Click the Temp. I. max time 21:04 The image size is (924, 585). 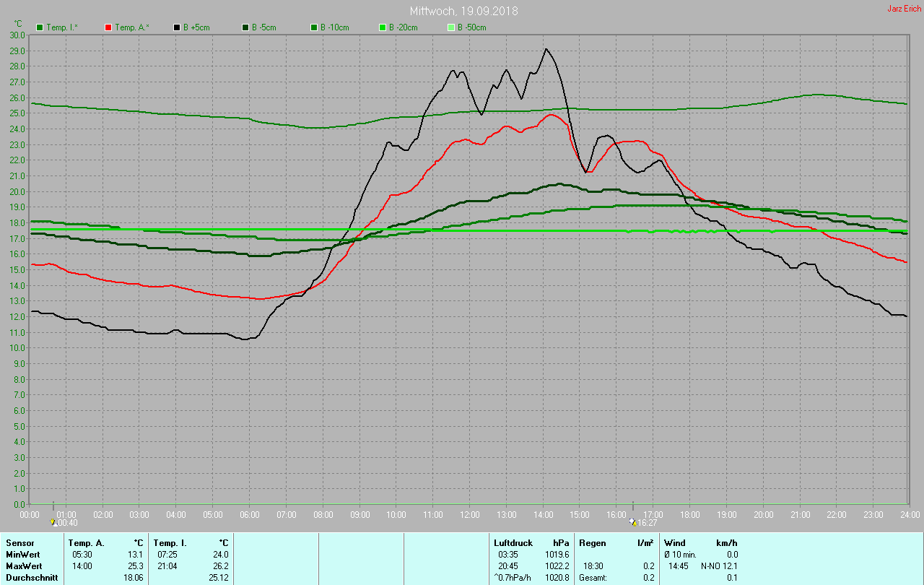pyautogui.click(x=167, y=566)
